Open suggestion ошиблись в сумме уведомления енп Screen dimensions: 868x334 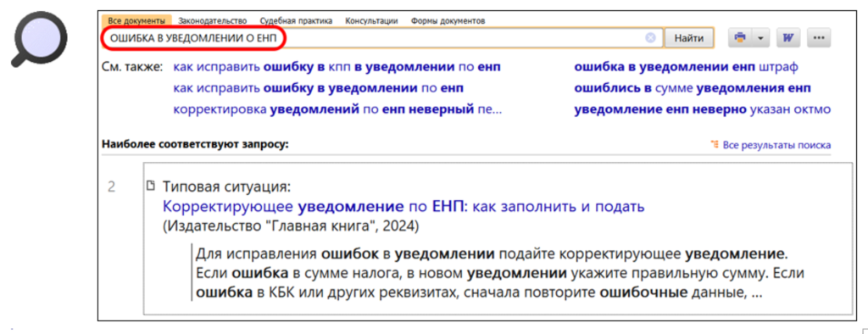tap(692, 88)
